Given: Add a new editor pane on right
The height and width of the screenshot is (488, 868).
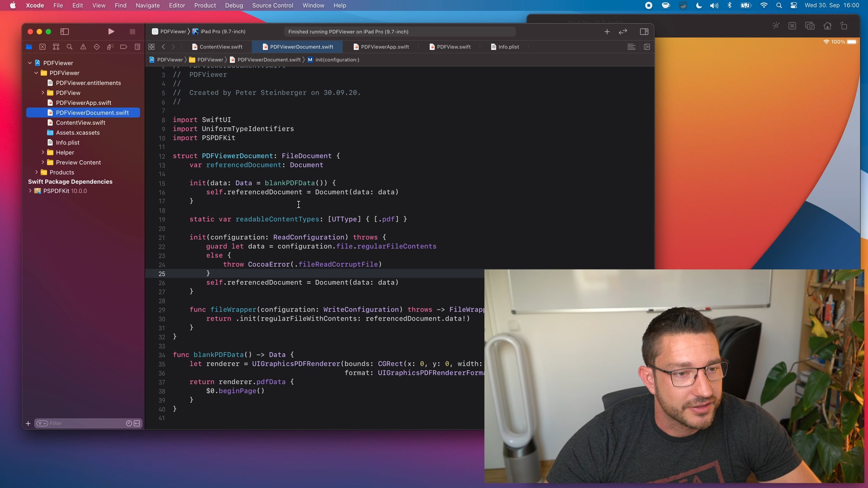Looking at the screenshot, I should pos(647,47).
